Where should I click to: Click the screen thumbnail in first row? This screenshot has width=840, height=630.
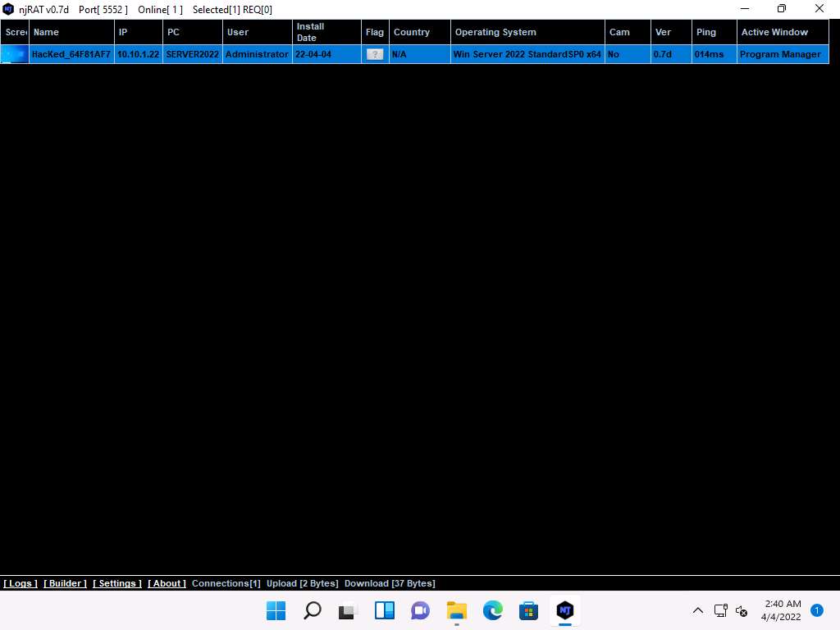point(14,54)
